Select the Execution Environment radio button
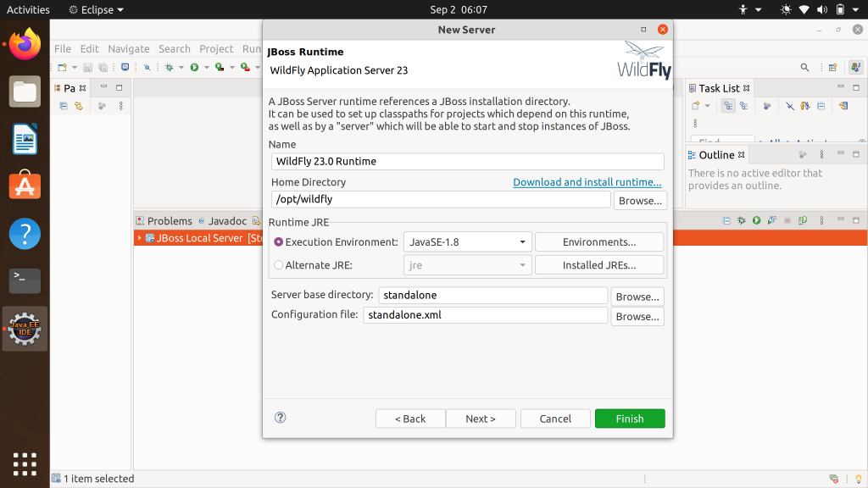868x488 pixels. (280, 241)
